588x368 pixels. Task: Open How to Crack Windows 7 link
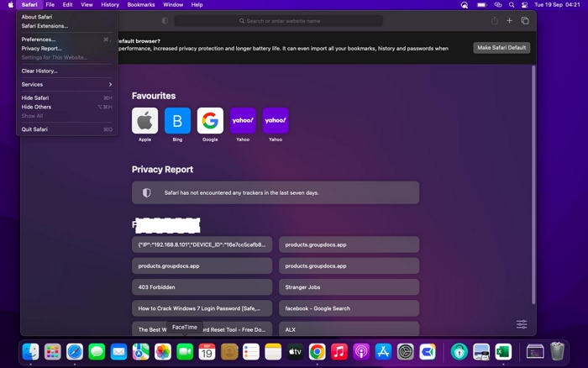(x=202, y=308)
